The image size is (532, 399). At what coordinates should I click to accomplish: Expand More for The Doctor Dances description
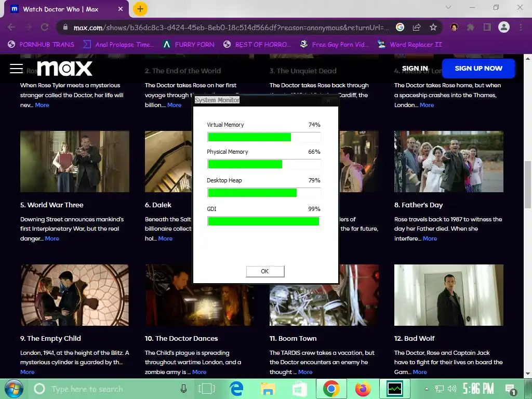pyautogui.click(x=199, y=372)
